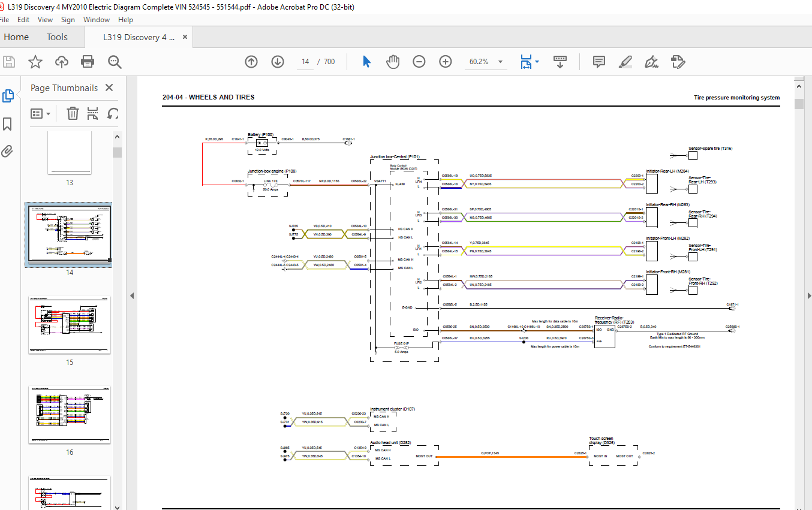Screen dimensions: 812x510
Task: Click the thumbnails panel scrollbar up arrow
Action: pyautogui.click(x=118, y=137)
